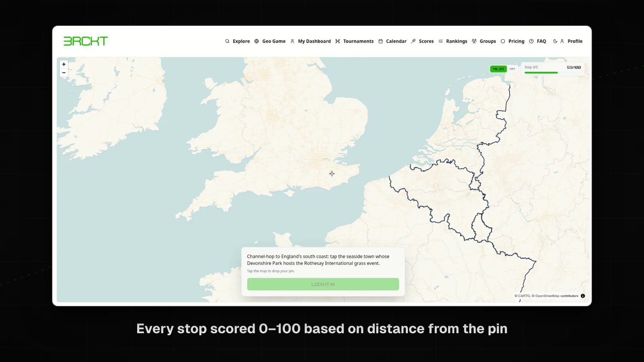The image size is (644, 362).
Task: Click 'Tap the map to drop your pin' hint
Action: [271, 271]
